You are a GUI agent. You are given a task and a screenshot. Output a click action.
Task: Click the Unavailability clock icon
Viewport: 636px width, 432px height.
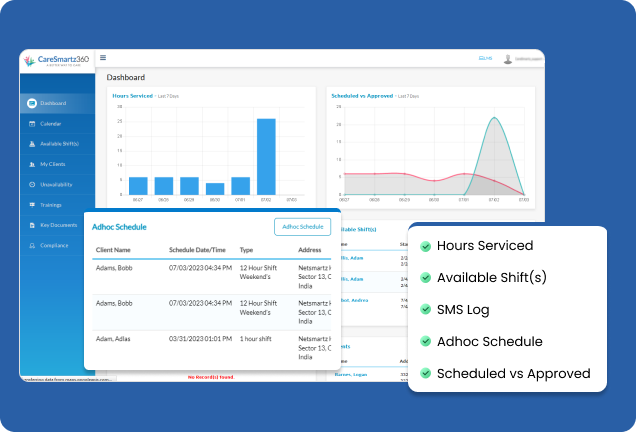(x=32, y=185)
